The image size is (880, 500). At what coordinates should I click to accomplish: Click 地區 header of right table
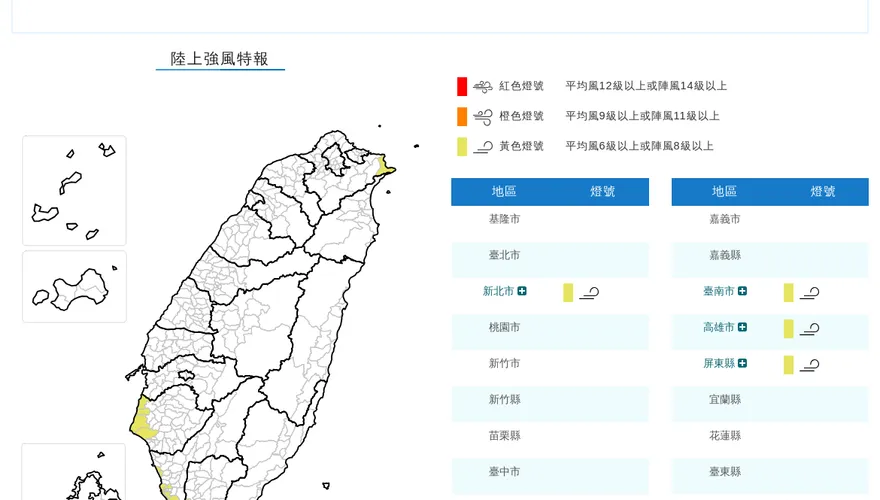pyautogui.click(x=724, y=191)
